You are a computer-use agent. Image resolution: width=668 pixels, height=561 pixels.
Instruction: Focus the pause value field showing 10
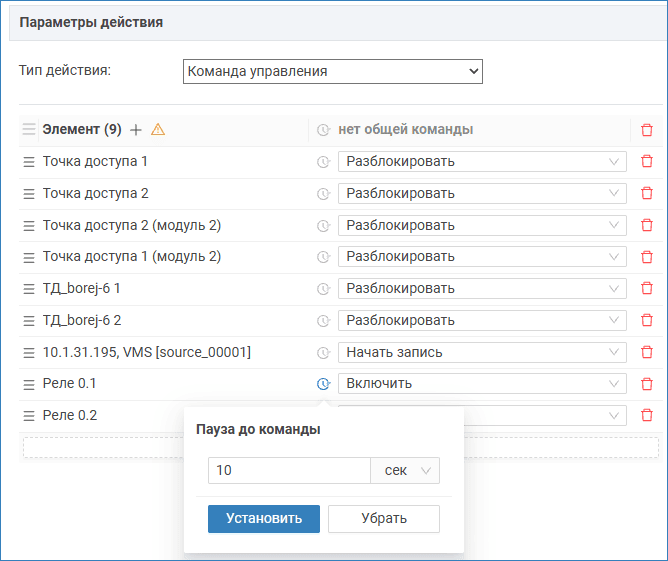(289, 471)
